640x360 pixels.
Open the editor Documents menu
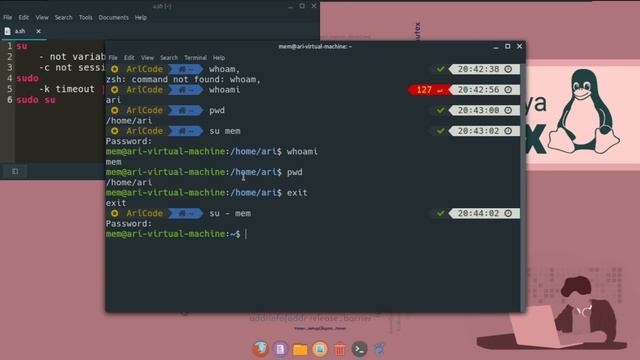(x=113, y=18)
